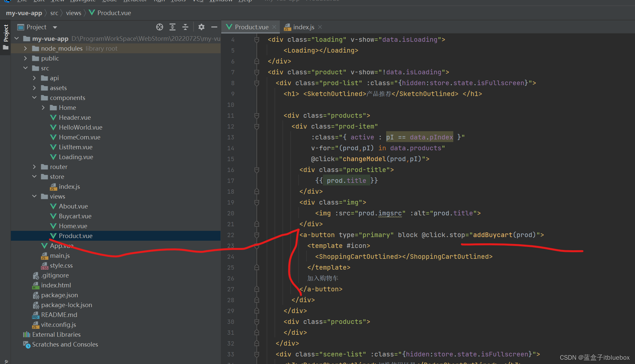Viewport: 635px width, 364px height.
Task: Click the Project vertical tool window tab
Action: coord(6,33)
